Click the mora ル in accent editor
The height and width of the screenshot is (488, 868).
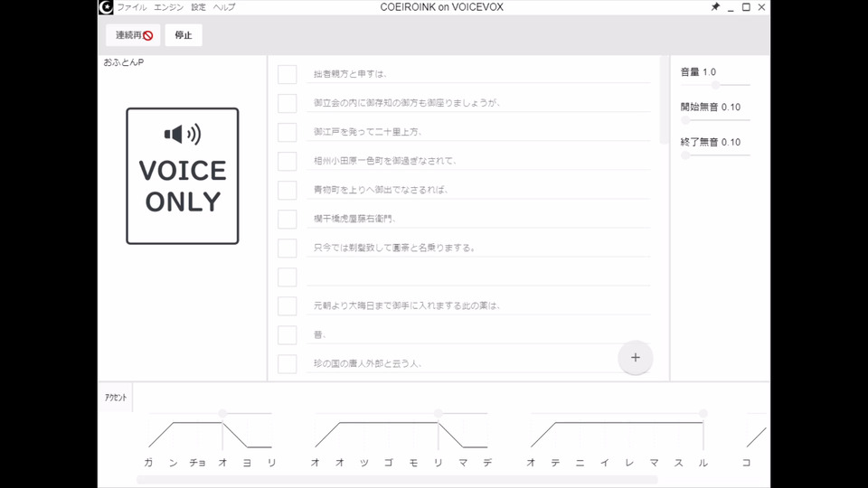coord(703,463)
